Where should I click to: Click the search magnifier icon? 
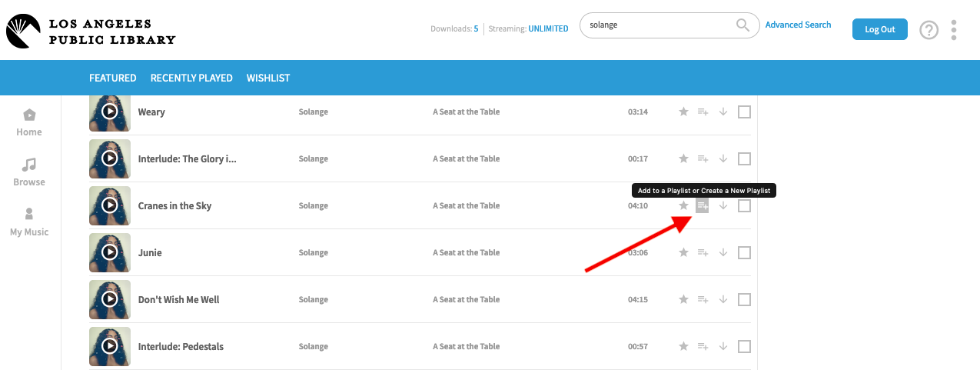[x=742, y=25]
